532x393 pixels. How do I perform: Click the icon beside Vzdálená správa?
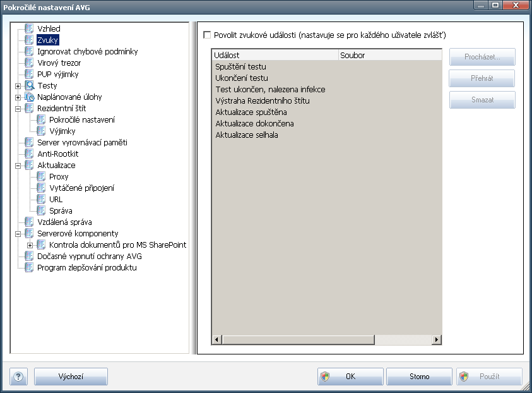(30, 222)
